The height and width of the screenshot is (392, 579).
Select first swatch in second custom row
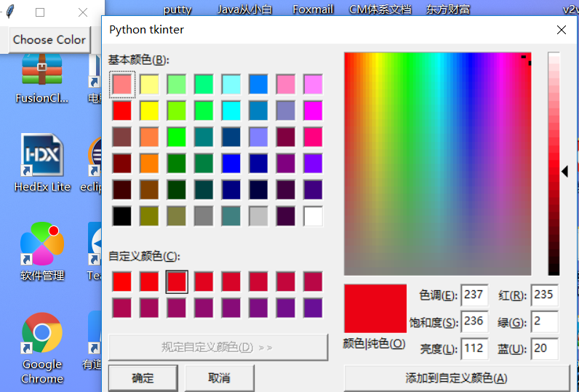click(x=122, y=308)
